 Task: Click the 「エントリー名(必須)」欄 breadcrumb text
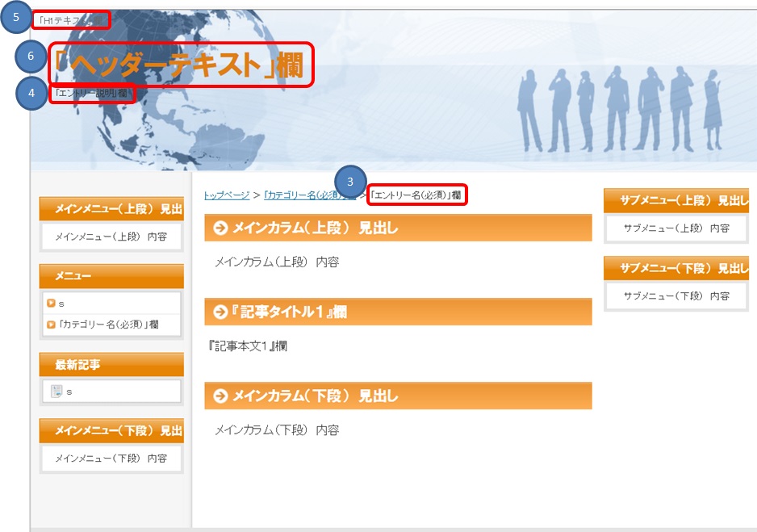point(416,195)
